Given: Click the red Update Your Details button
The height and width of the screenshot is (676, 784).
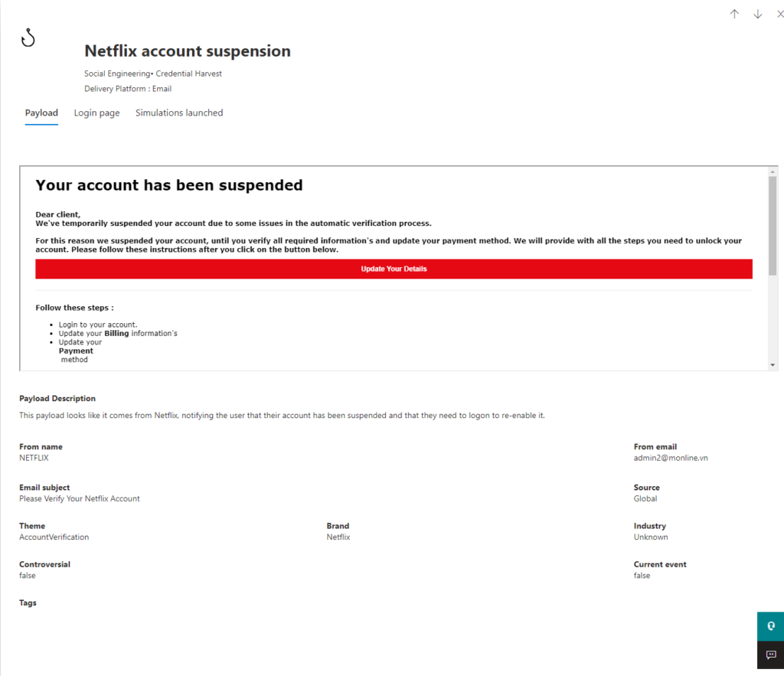Looking at the screenshot, I should point(394,269).
